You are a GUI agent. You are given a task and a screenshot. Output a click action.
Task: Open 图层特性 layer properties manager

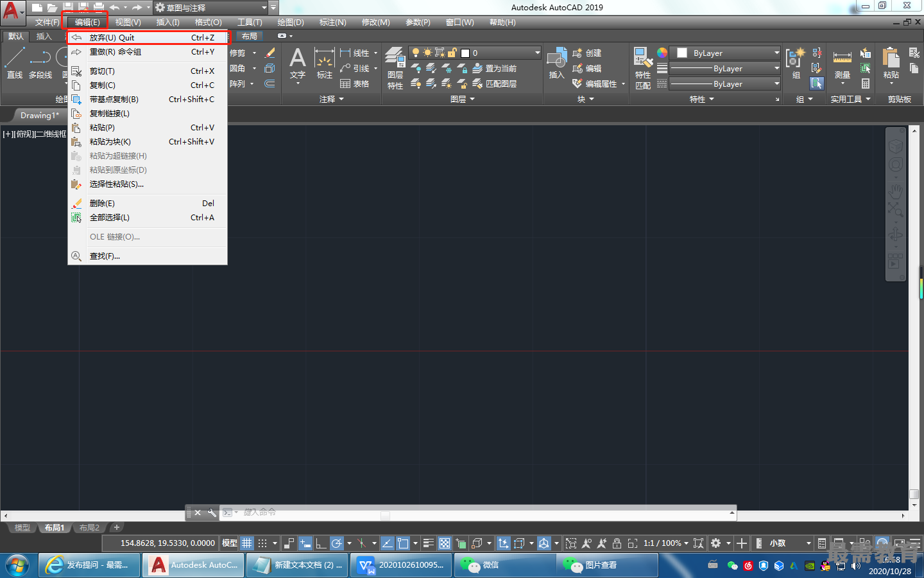point(395,67)
